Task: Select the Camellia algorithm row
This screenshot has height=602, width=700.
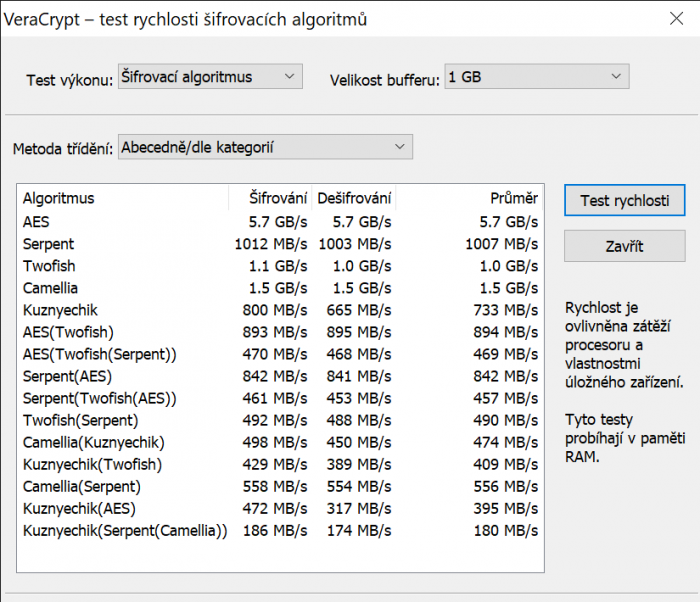Action: (51, 288)
